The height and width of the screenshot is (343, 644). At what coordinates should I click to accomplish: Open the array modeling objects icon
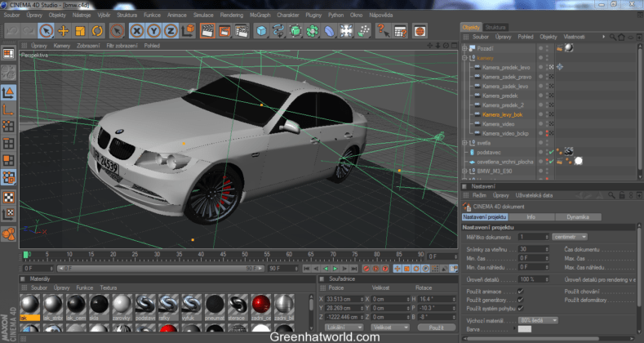(x=312, y=31)
